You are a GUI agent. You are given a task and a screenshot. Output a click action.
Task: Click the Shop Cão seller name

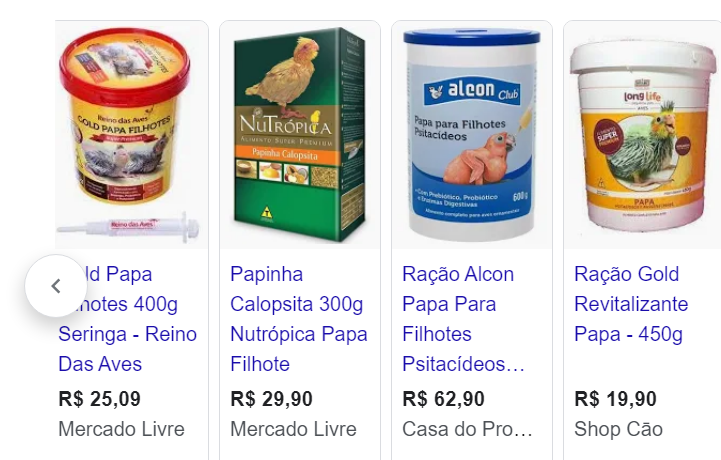pos(618,429)
